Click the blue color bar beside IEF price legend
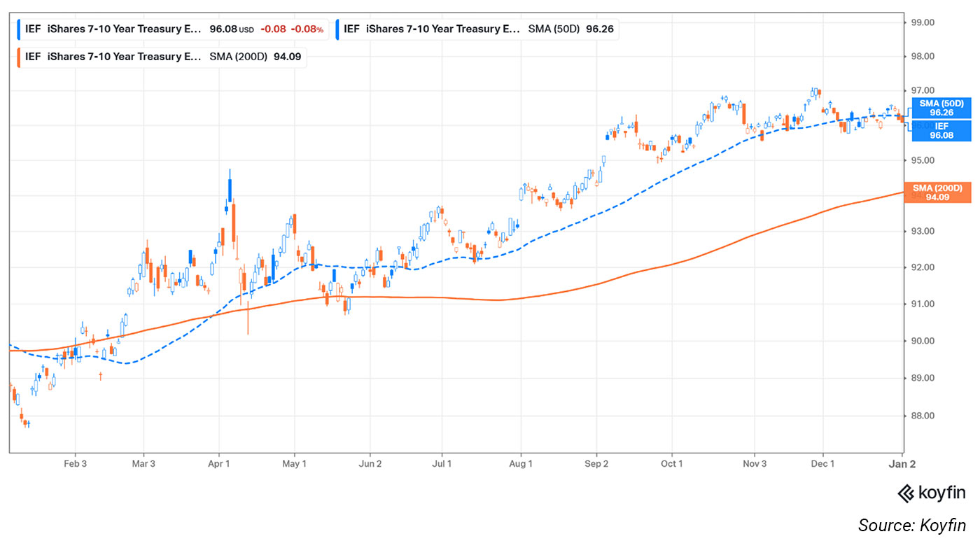 pyautogui.click(x=19, y=30)
